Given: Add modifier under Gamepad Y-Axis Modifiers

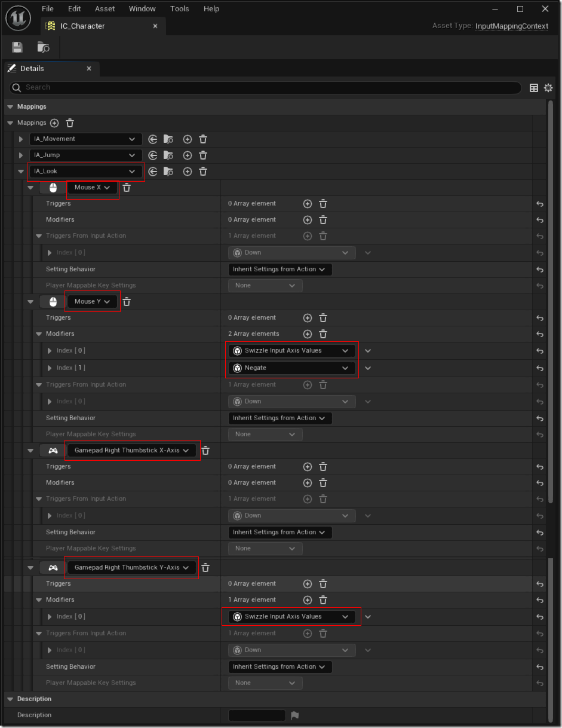Looking at the screenshot, I should (308, 600).
